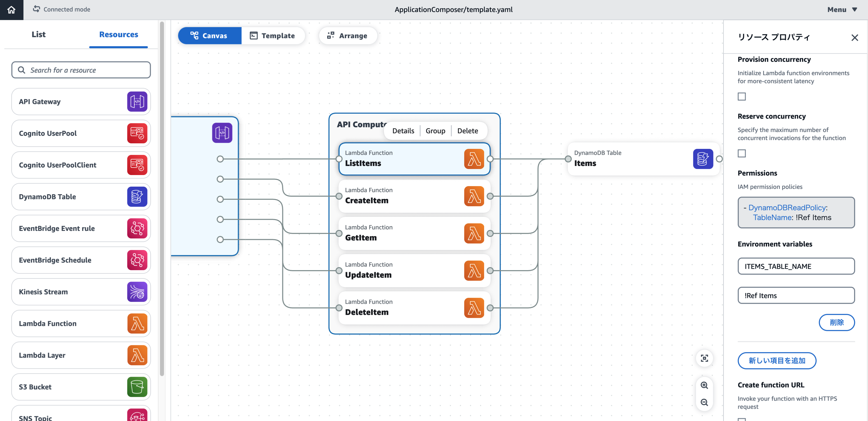
Task: Click the TableName link in permissions
Action: pos(772,217)
